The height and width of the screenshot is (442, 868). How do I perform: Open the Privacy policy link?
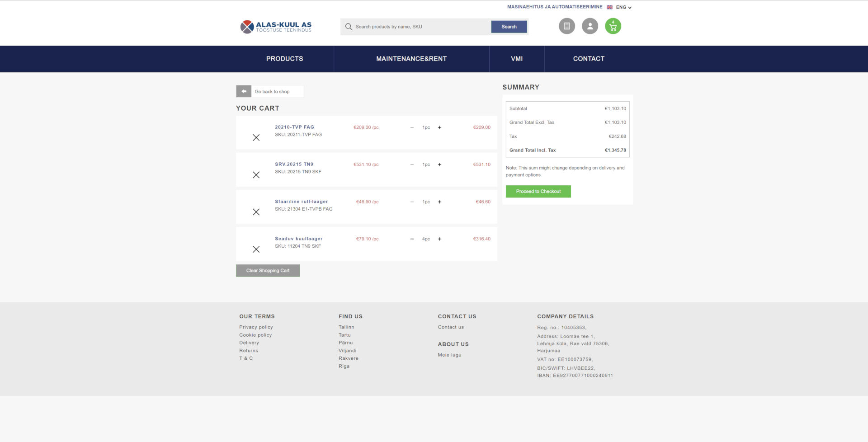click(256, 327)
